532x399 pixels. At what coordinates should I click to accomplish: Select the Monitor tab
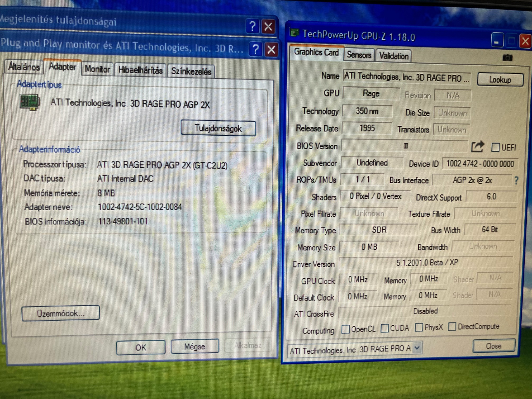pyautogui.click(x=97, y=69)
